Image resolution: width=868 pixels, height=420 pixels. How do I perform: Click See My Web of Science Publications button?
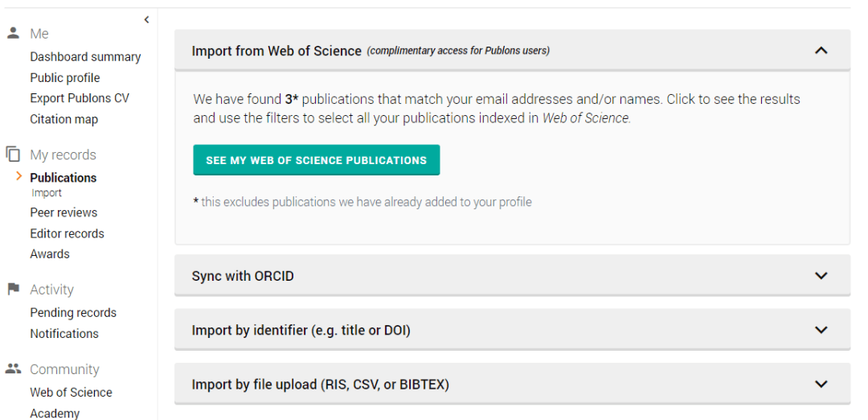coord(316,160)
